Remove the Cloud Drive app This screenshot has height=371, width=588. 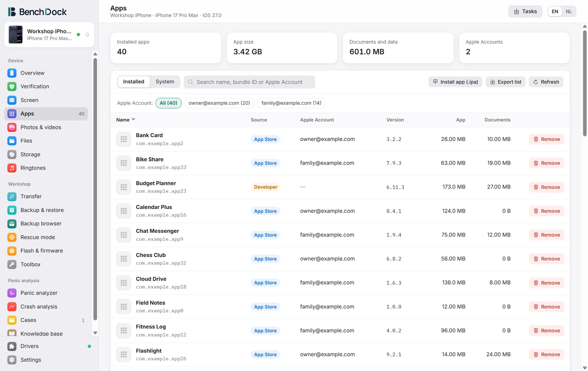[x=546, y=283]
